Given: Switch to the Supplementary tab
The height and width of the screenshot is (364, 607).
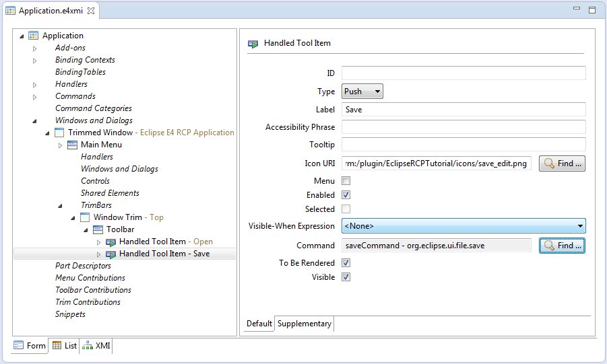Looking at the screenshot, I should coord(305,324).
